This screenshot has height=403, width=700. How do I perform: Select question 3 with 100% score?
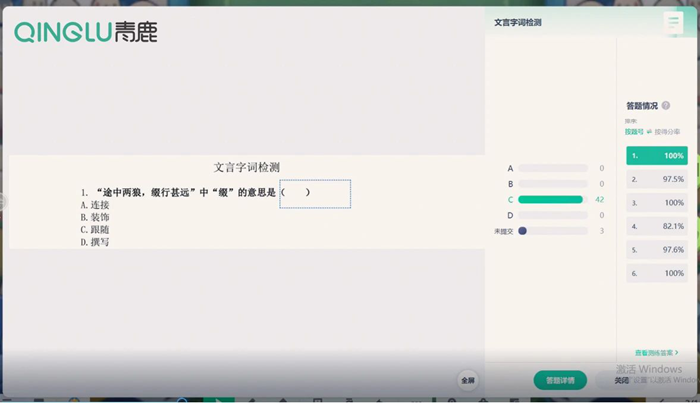[x=656, y=203]
